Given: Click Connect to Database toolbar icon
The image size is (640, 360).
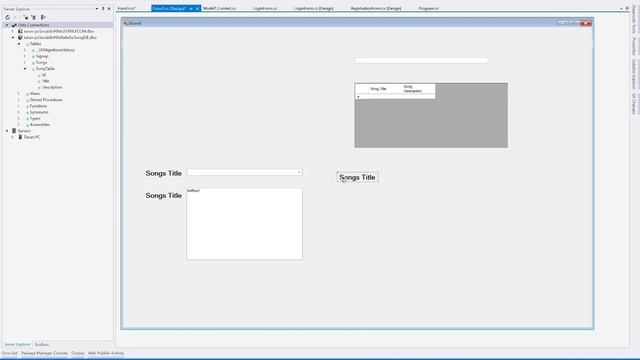Looking at the screenshot, I should (25, 17).
